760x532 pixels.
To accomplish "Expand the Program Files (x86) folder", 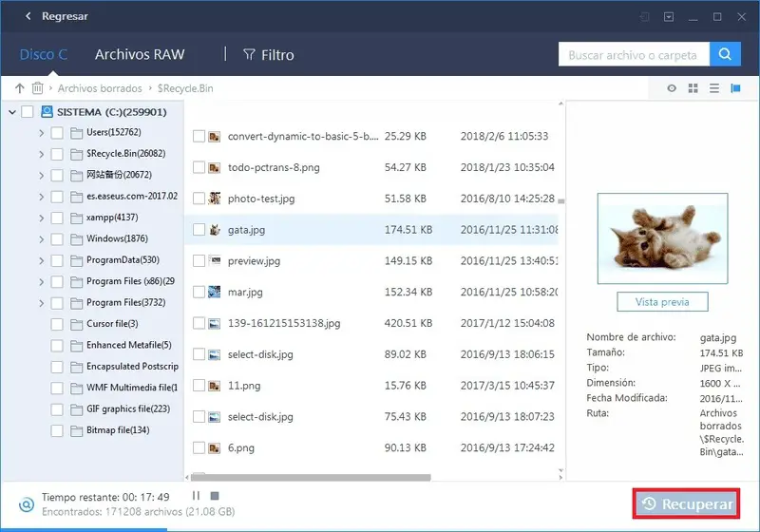I will [41, 282].
